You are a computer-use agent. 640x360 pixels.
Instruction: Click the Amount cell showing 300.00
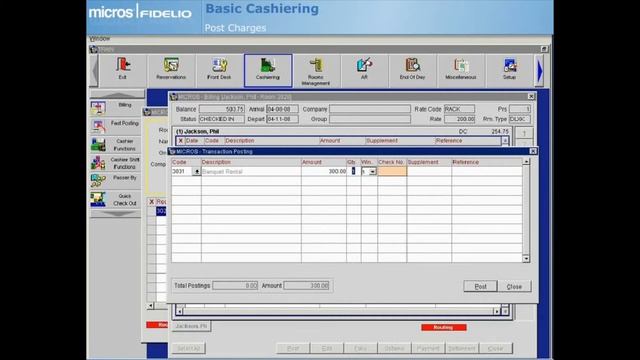(x=324, y=171)
